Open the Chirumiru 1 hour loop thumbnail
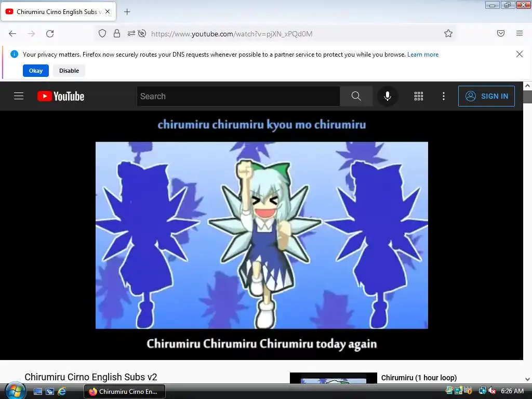This screenshot has width=532, height=399. coord(333,378)
